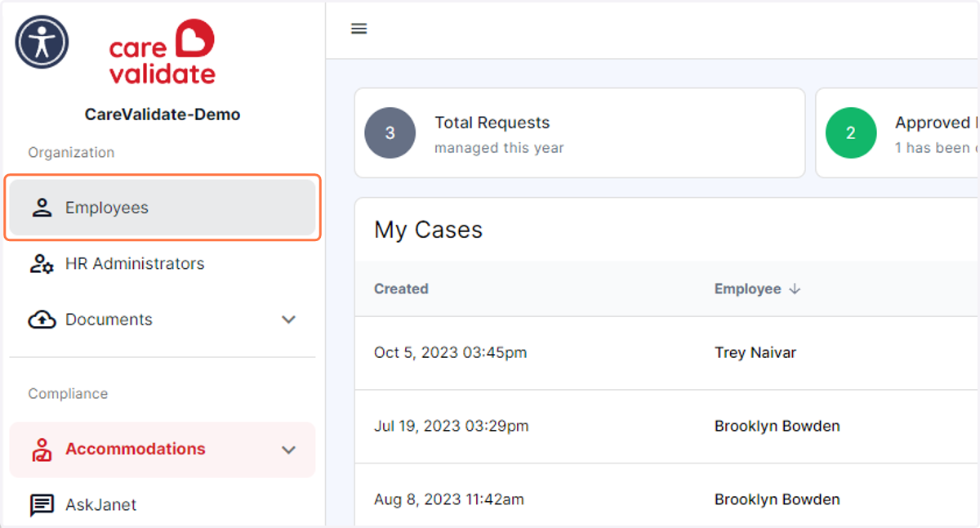Click the green circle badge showing 2
The image size is (980, 528).
click(x=851, y=133)
